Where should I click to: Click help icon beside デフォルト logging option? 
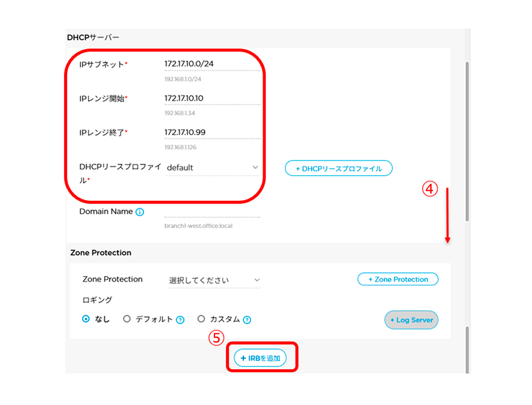[x=180, y=319]
